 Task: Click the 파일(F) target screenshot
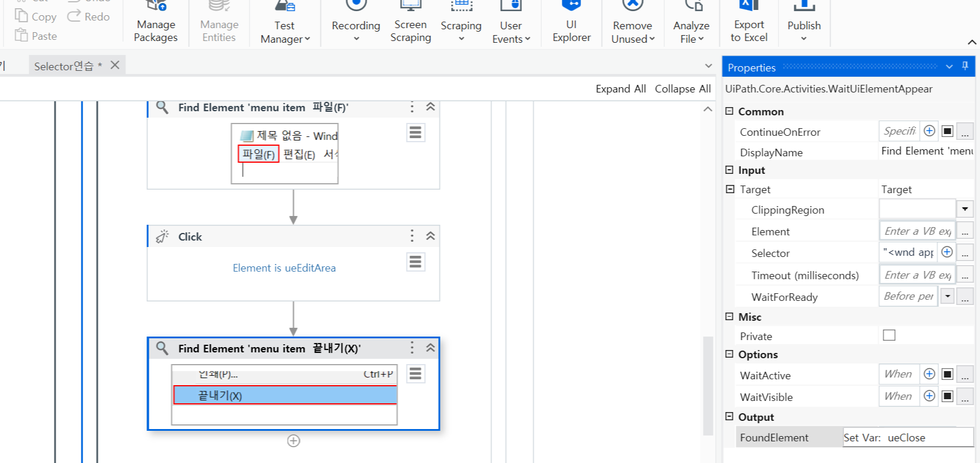tap(285, 153)
